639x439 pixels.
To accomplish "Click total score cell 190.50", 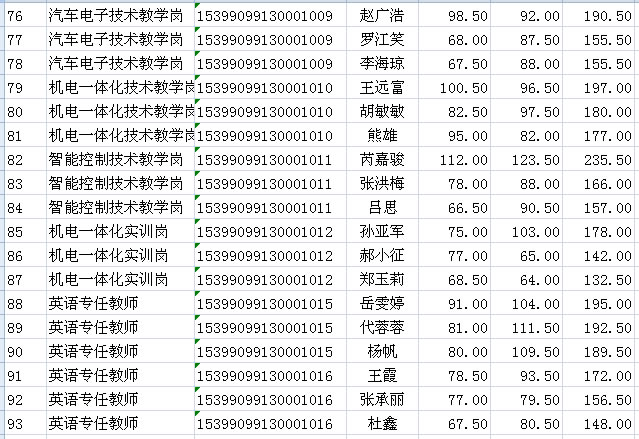I will pos(603,17).
